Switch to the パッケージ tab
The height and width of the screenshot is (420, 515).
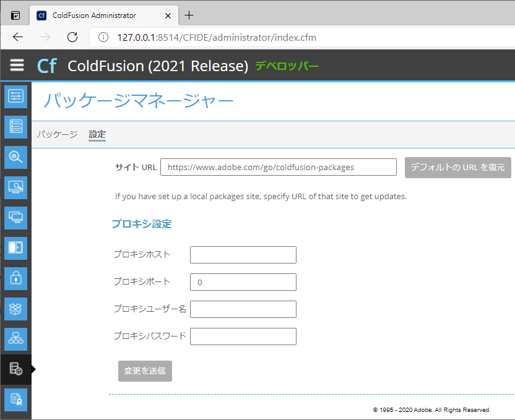(57, 134)
